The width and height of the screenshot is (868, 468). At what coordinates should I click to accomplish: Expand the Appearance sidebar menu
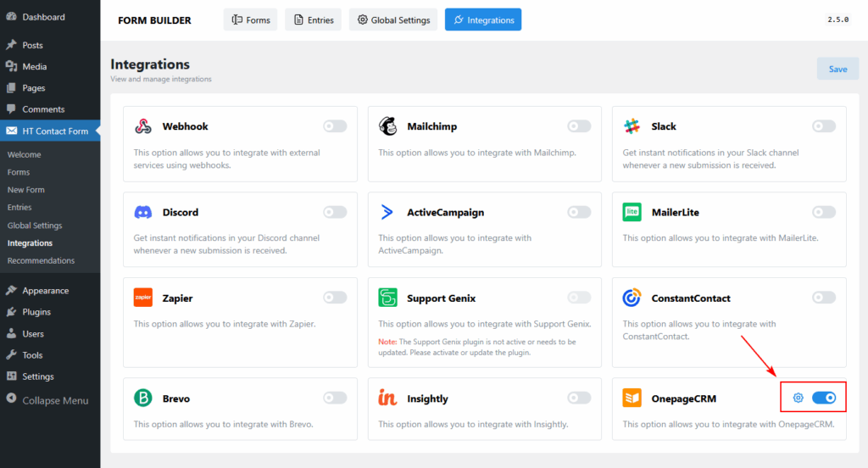(x=45, y=291)
